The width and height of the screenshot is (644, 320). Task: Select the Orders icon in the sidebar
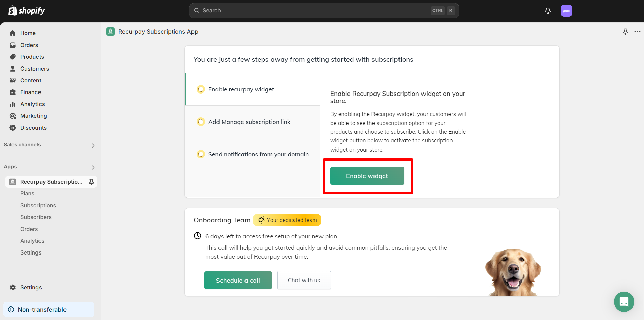[12, 45]
